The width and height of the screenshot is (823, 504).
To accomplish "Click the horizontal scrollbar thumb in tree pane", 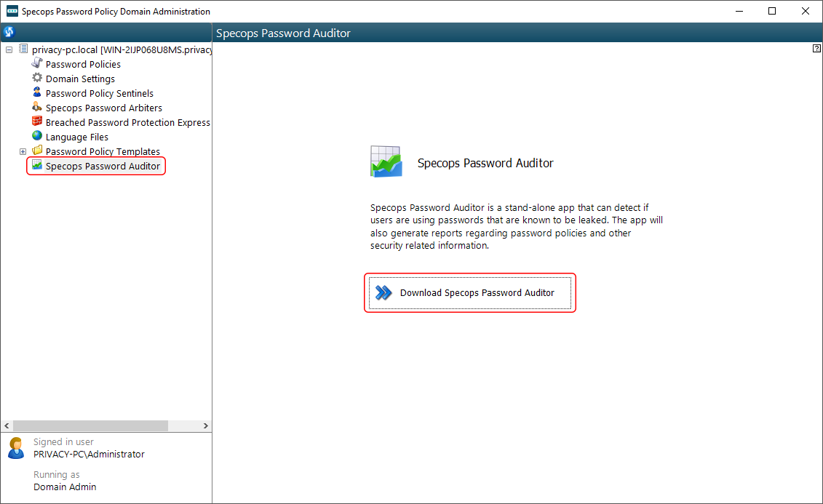I will [90, 426].
